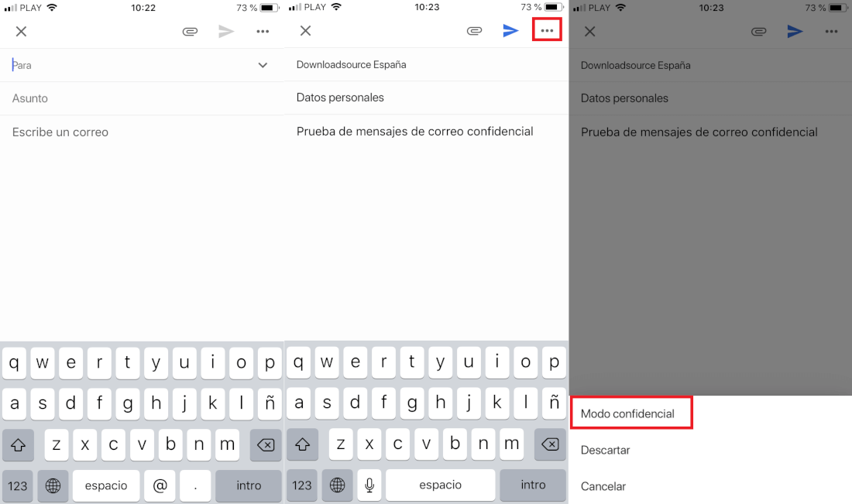Tap Wi-Fi indicator in first screenshot status bar

point(52,8)
